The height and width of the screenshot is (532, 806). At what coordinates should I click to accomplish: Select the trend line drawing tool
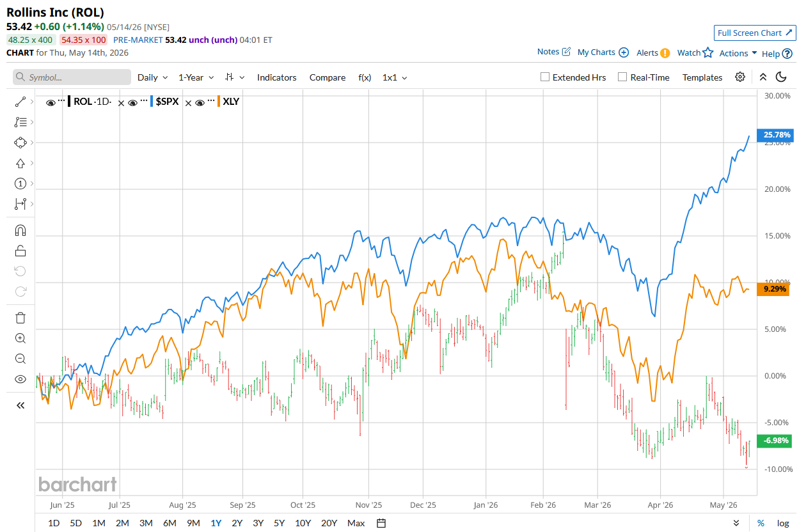click(x=20, y=101)
